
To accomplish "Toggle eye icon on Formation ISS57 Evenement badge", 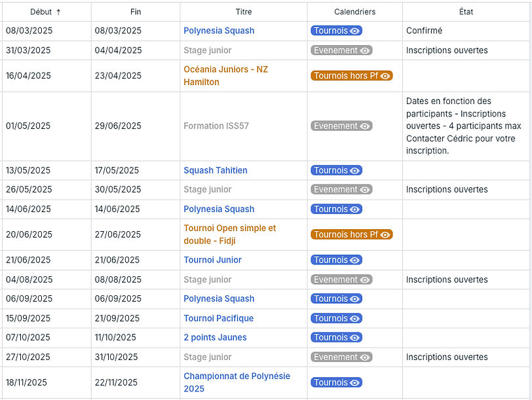I will tap(365, 126).
